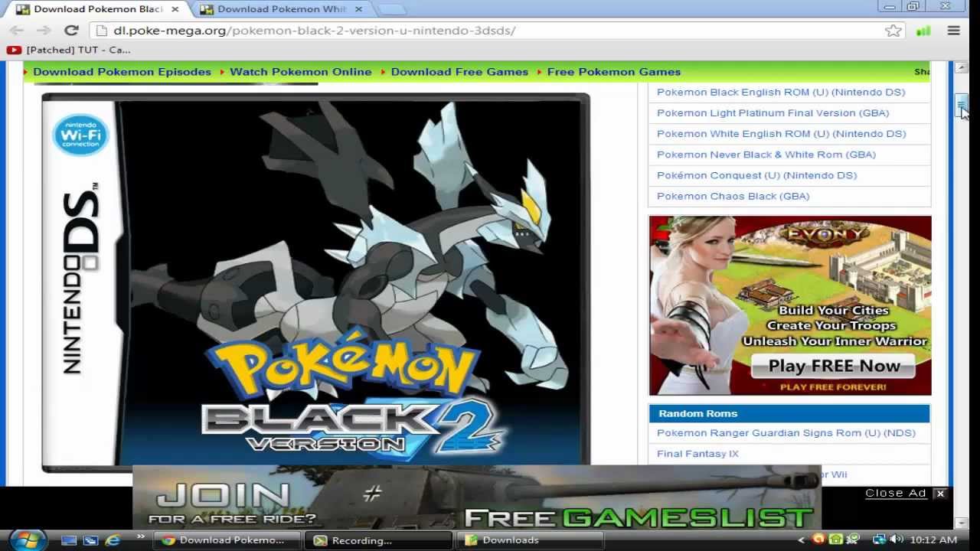Show hidden system tray icons
The image size is (980, 551).
click(802, 540)
